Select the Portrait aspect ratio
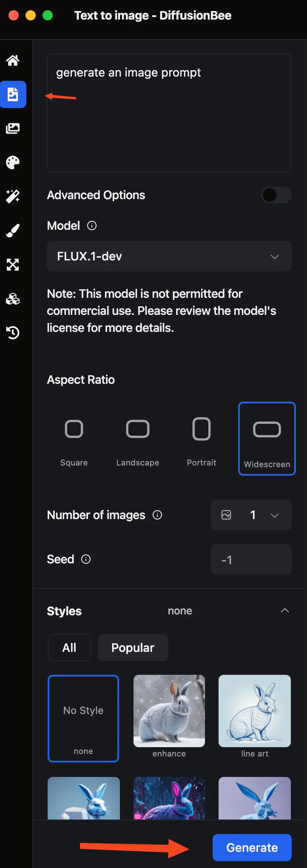Image resolution: width=307 pixels, height=868 pixels. point(202,439)
